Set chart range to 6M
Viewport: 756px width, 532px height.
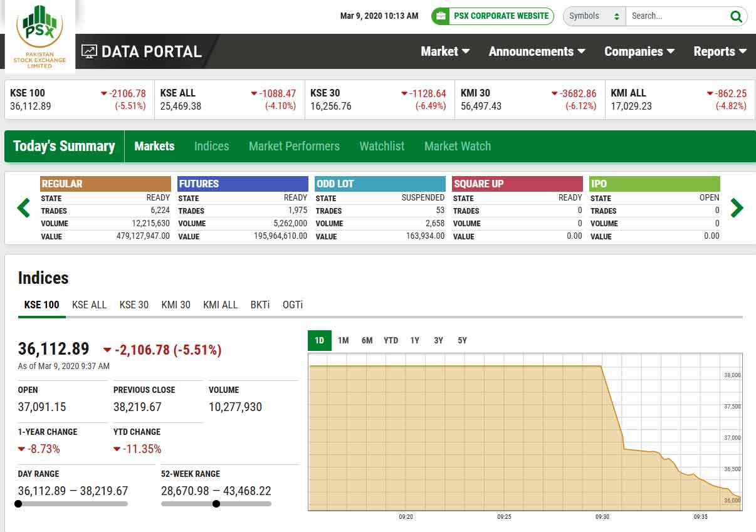coord(367,340)
